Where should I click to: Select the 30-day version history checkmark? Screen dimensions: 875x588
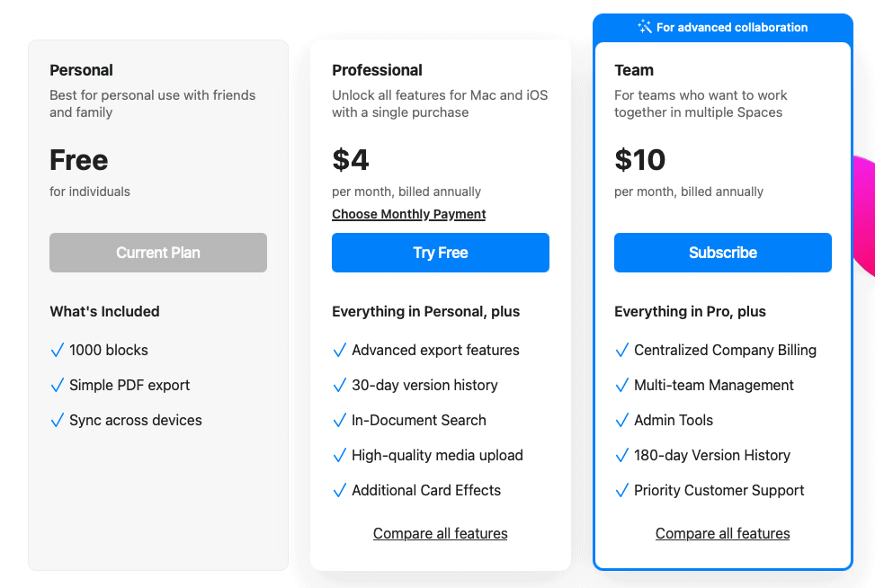340,385
